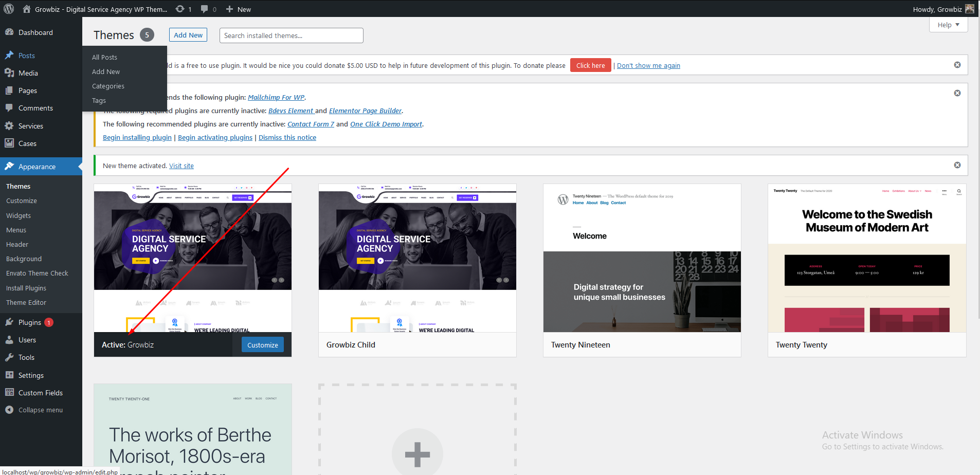Click the Add New theme button
This screenshot has width=980, height=475.
point(188,35)
